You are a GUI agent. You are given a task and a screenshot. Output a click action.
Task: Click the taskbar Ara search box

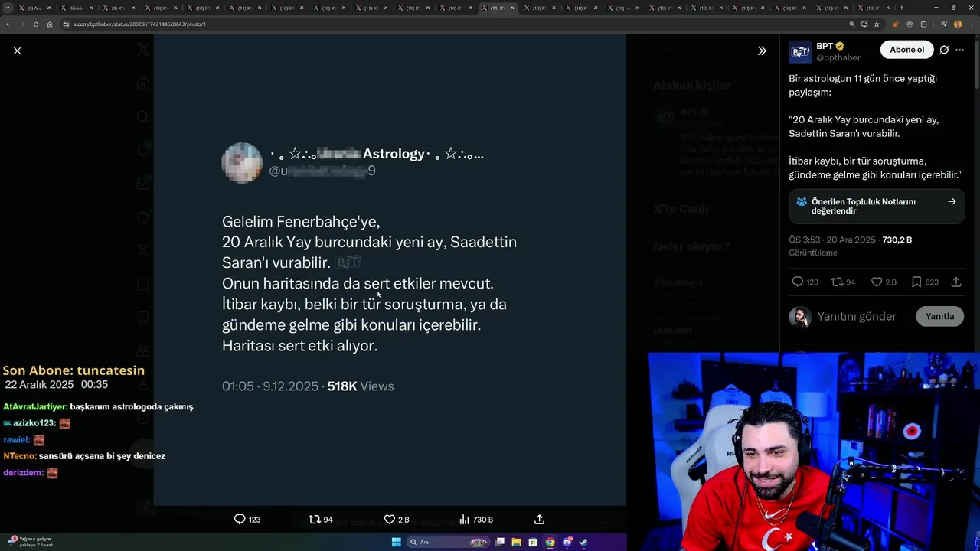[x=449, y=542]
